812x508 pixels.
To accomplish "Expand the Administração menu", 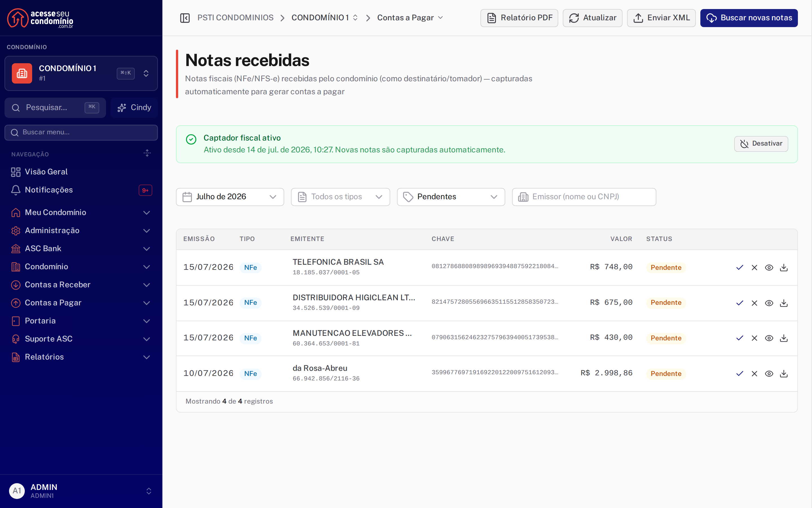I will (81, 231).
